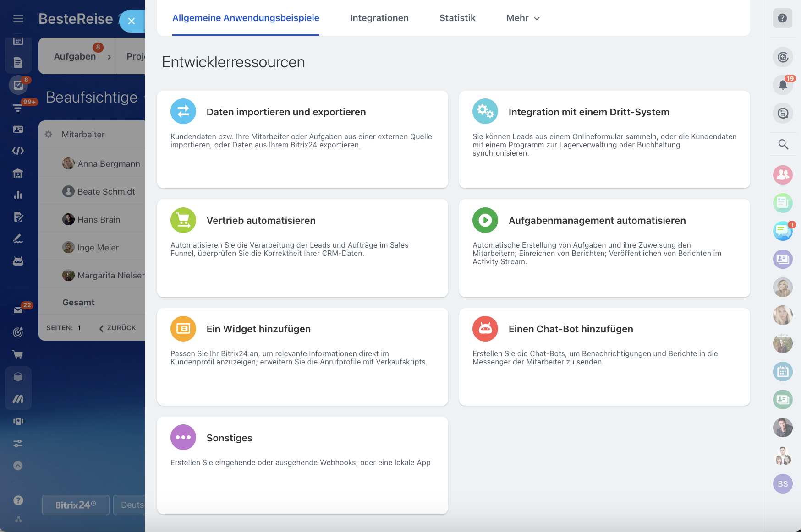Expand the Aufgaben tab chevron
The height and width of the screenshot is (532, 801).
(109, 57)
